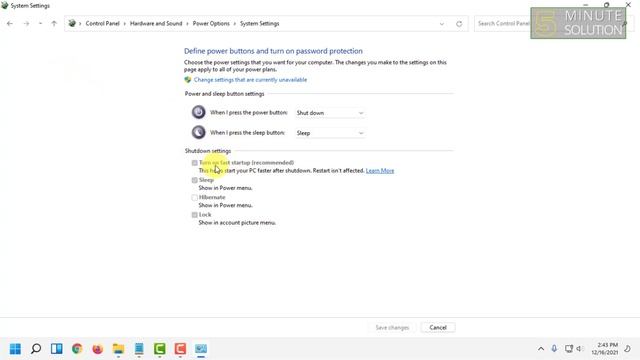The width and height of the screenshot is (640, 360).
Task: Click the forward navigation arrow
Action: coord(26,24)
